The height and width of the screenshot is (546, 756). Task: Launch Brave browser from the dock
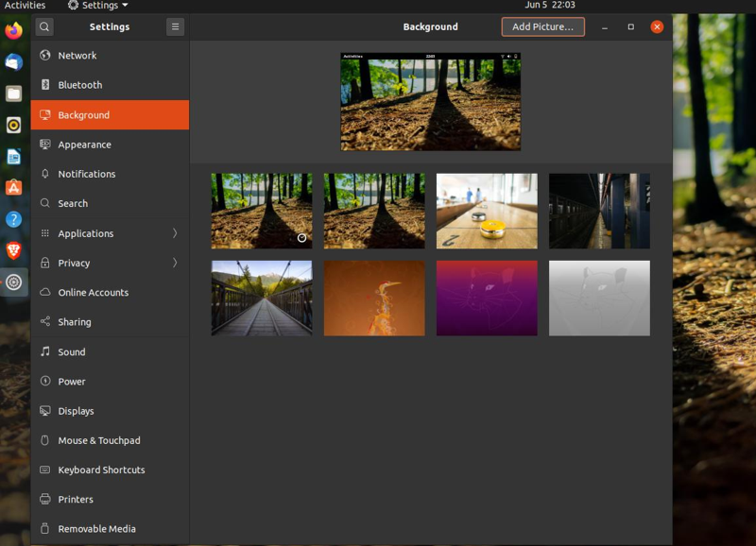(x=13, y=250)
